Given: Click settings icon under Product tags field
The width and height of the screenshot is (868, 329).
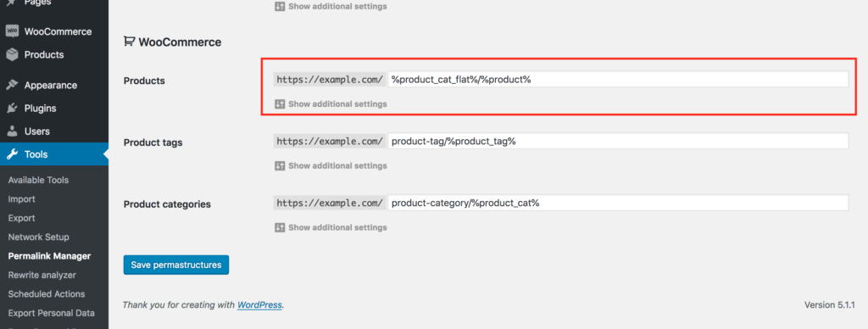Looking at the screenshot, I should 280,165.
